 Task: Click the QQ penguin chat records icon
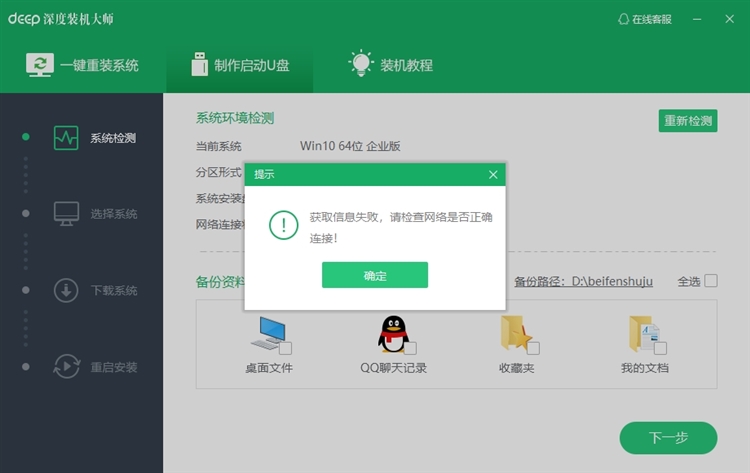[393, 333]
